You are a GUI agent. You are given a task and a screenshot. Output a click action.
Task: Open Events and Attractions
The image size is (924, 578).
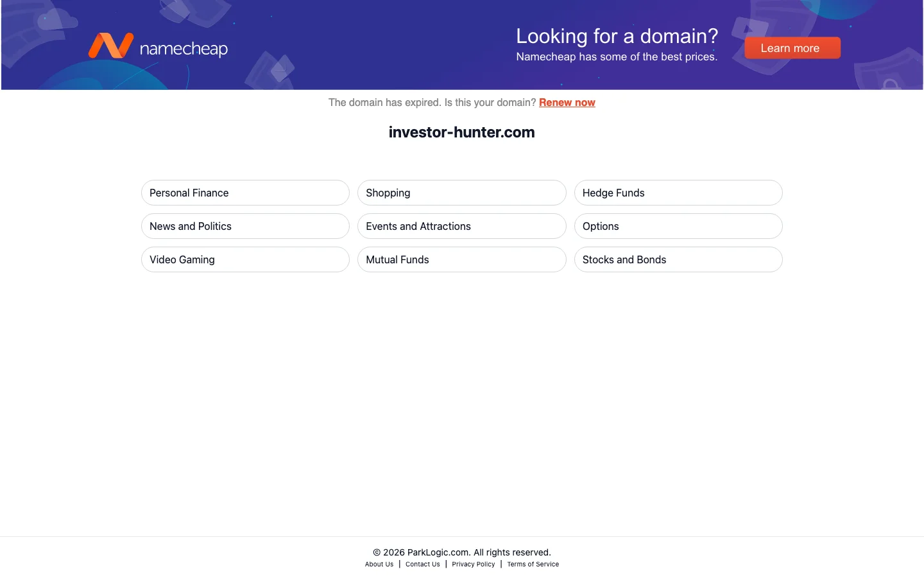click(x=462, y=226)
